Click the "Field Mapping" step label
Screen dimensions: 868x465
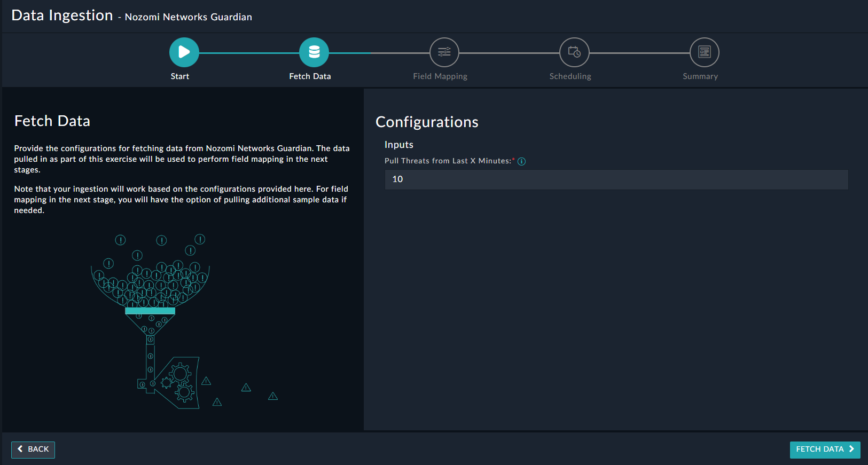coord(440,76)
